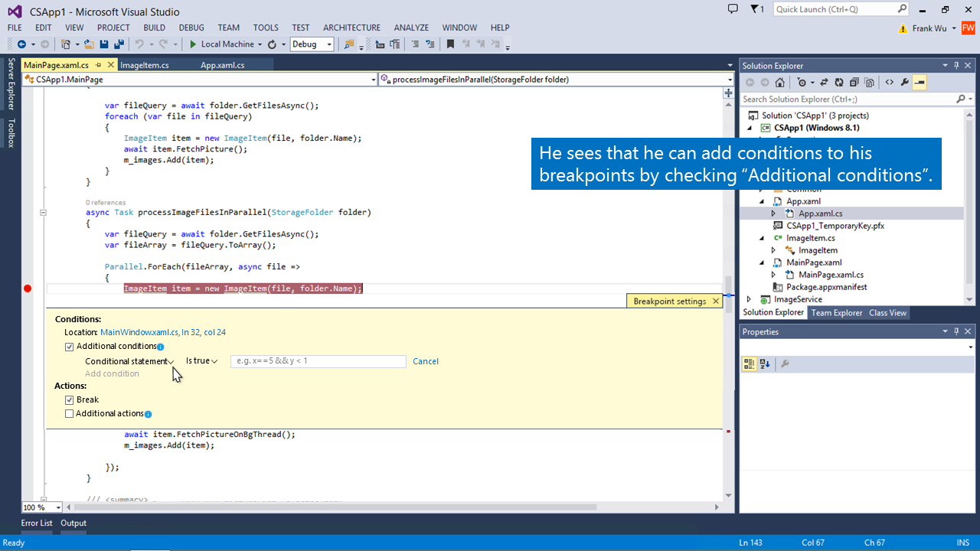
Task: Click the Save All toolbar icon
Action: (119, 44)
